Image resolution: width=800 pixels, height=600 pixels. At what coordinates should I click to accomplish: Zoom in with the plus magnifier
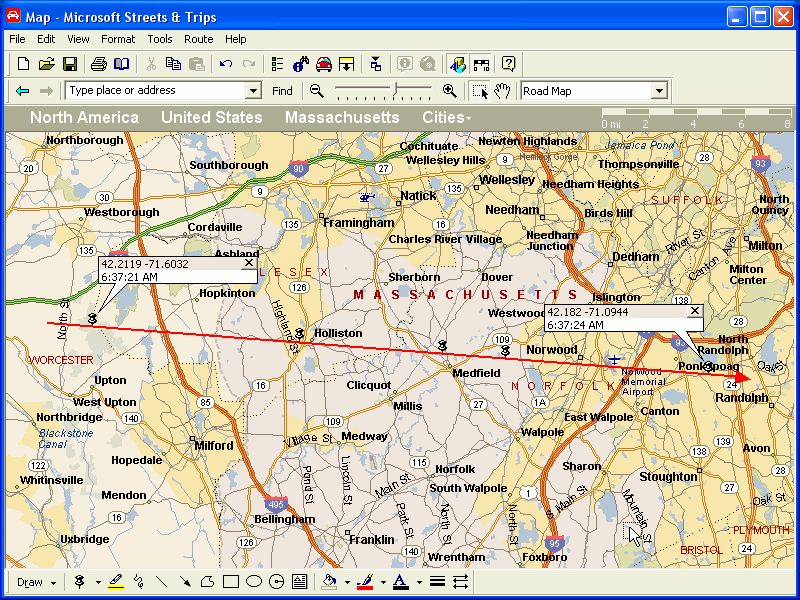click(449, 91)
